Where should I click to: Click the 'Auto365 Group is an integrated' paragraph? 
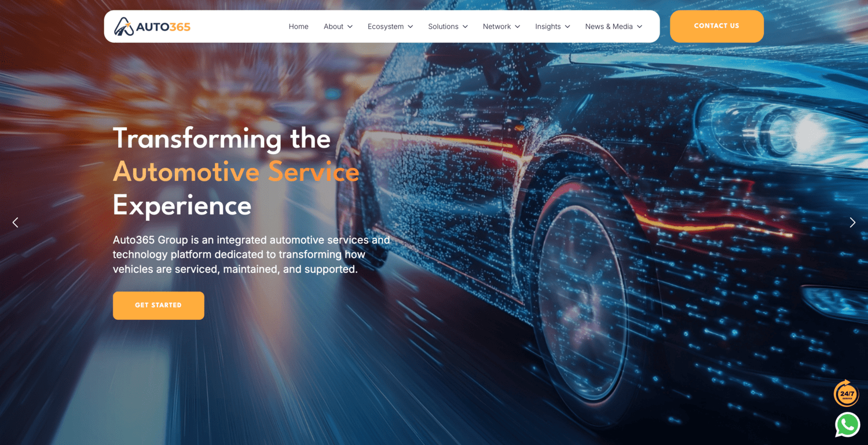point(251,254)
